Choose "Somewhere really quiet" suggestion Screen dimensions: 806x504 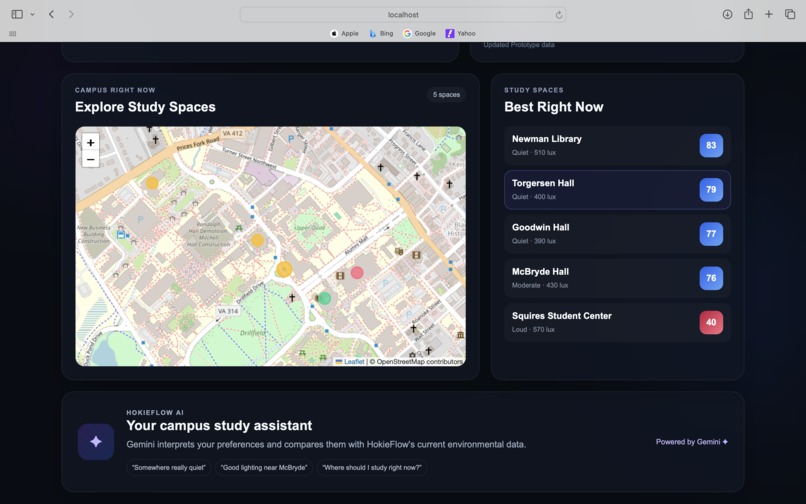pyautogui.click(x=169, y=467)
